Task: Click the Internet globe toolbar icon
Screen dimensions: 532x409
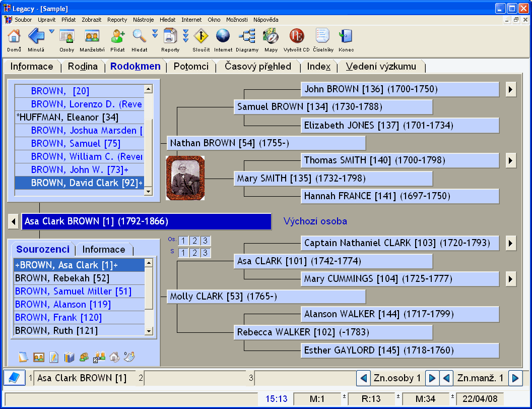Action: pos(223,37)
